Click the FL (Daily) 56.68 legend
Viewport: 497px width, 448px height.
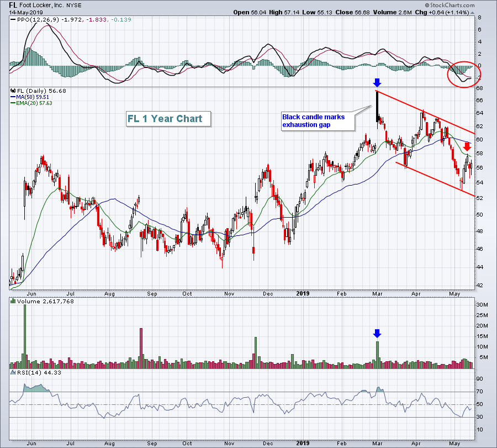[41, 91]
